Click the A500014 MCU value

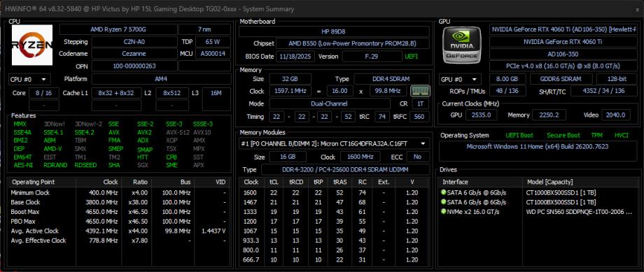213,54
